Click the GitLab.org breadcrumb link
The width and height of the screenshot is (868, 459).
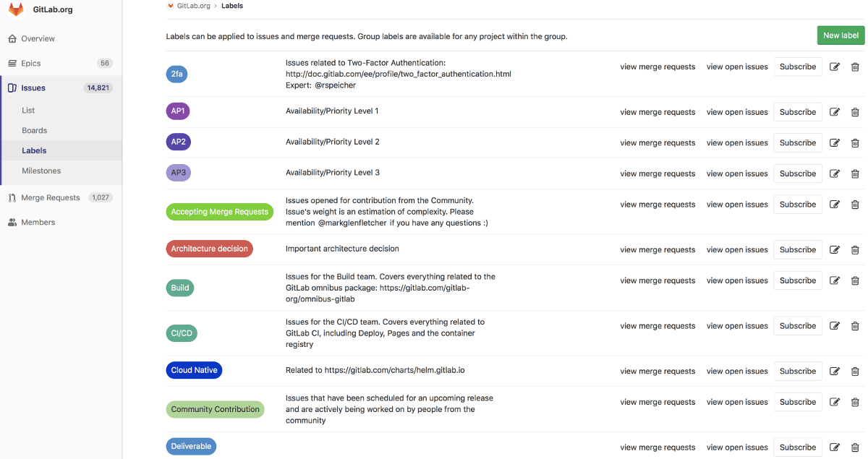[x=193, y=6]
